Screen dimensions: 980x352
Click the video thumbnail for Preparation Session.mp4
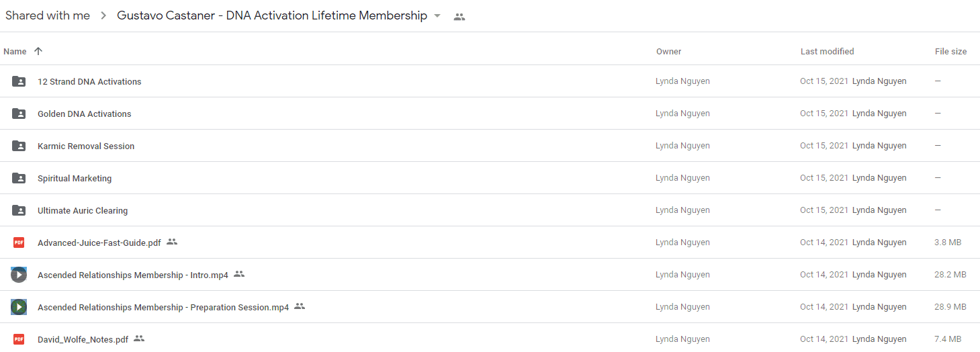[x=19, y=307]
